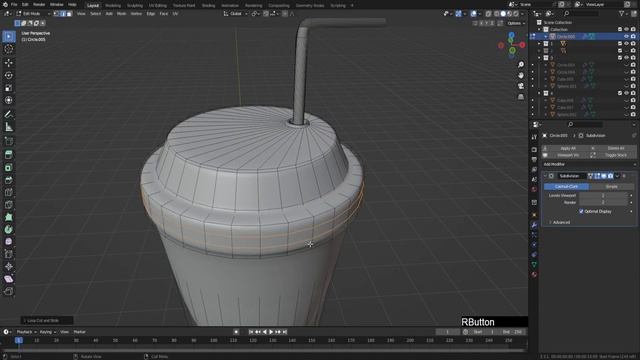Select the Simple subdivision type
This screenshot has height=360, width=640.
coord(612,187)
